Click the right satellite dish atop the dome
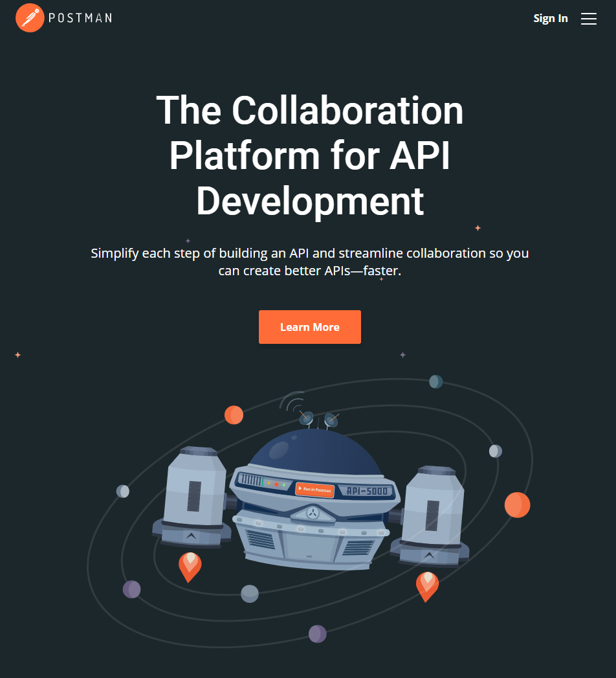Viewport: 616px width, 678px height. coord(331,420)
